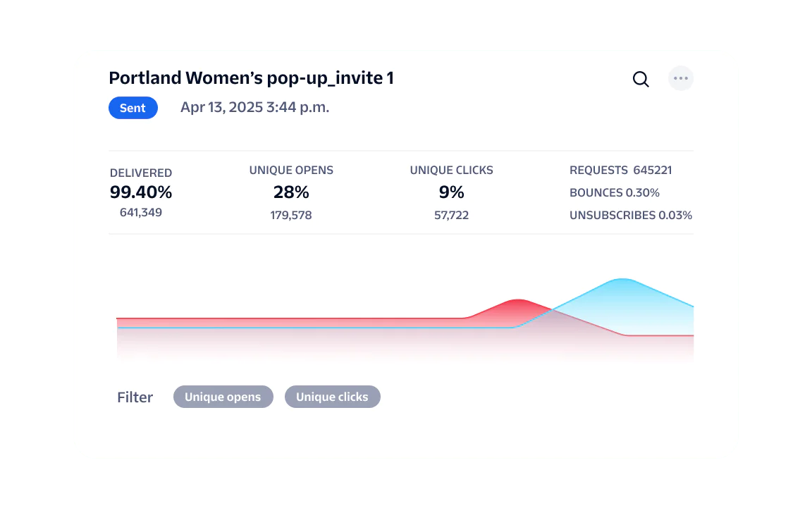Toggle the Unique clicks filter chip
This screenshot has height=508, width=812.
click(332, 397)
